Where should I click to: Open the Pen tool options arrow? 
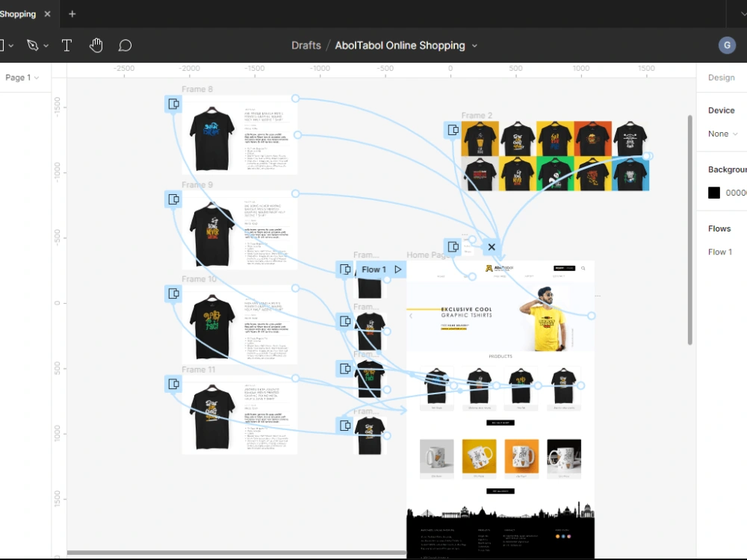(46, 46)
